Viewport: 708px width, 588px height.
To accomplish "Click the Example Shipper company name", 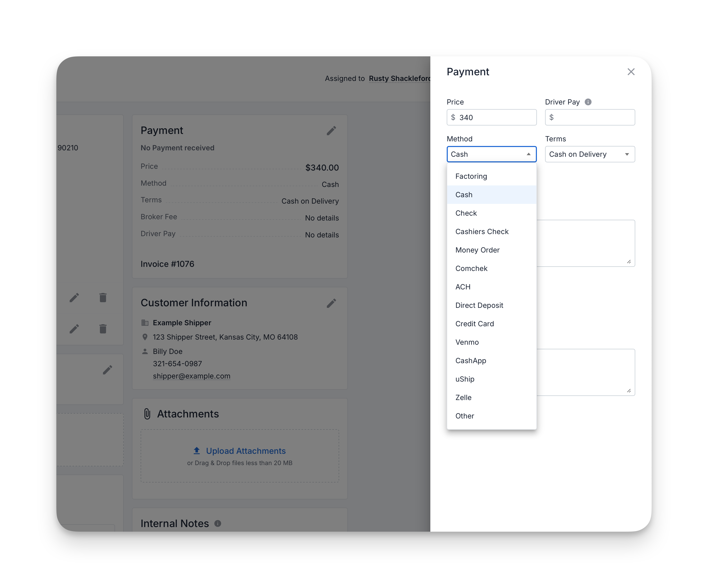I will point(182,323).
